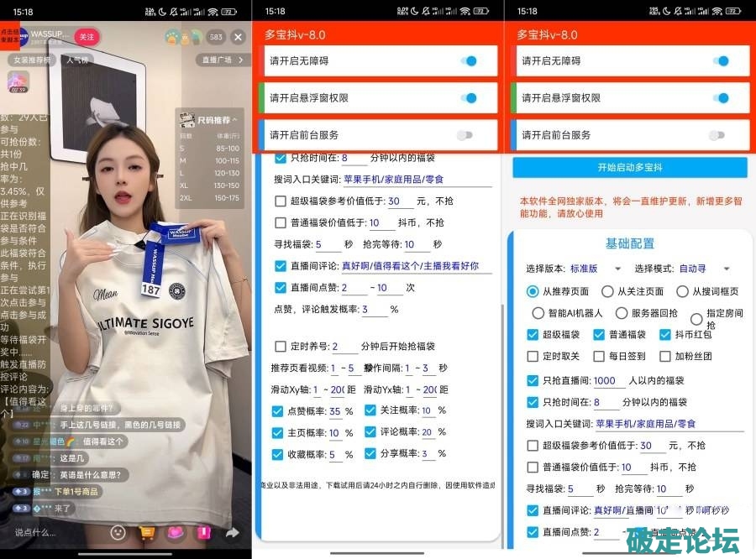Open the shopping cart icon in livestream

[x=146, y=532]
